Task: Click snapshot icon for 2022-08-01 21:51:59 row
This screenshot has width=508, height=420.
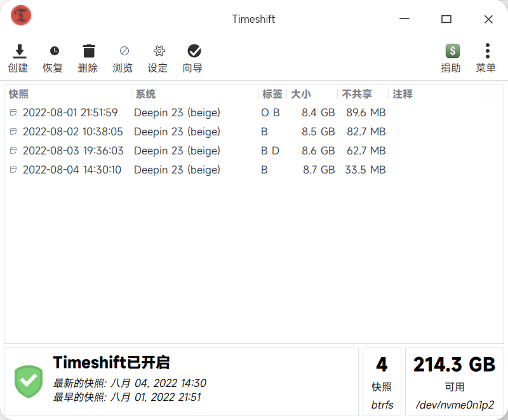Action: coord(13,112)
